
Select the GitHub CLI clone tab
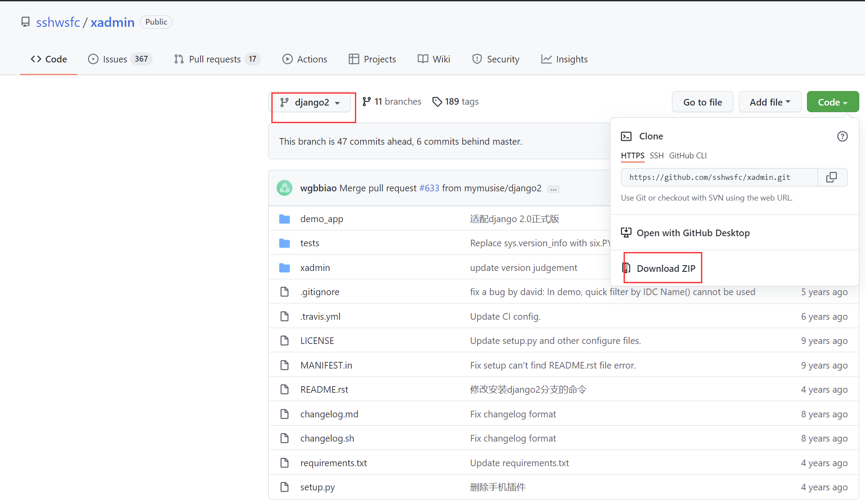pyautogui.click(x=687, y=156)
